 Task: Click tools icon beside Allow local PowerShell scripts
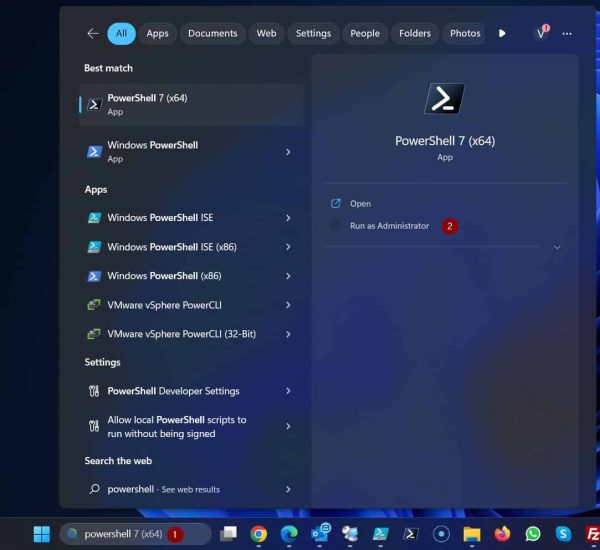(x=94, y=426)
